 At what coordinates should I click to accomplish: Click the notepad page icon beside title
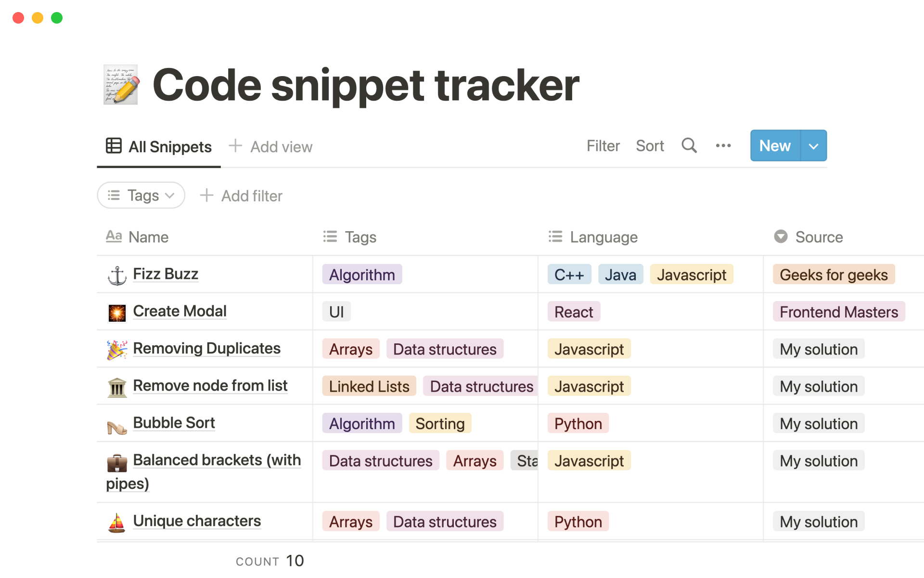tap(121, 85)
